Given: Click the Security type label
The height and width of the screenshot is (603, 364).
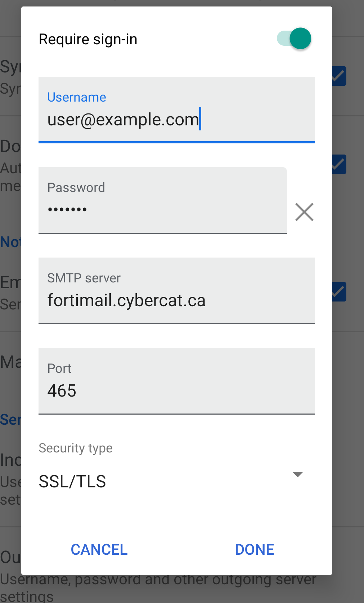Looking at the screenshot, I should point(76,448).
